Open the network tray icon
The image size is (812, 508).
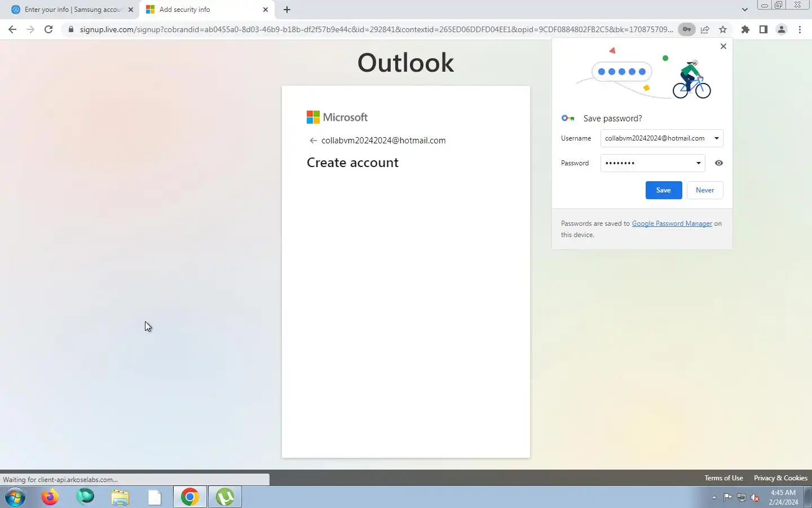pyautogui.click(x=742, y=497)
